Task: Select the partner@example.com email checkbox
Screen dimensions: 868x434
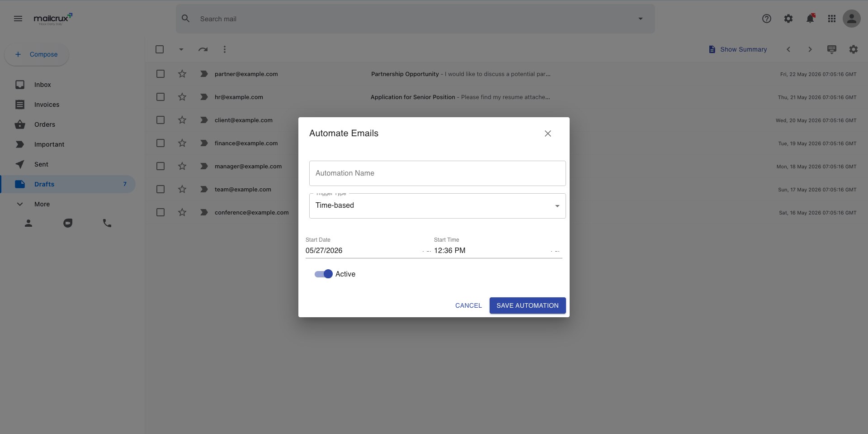Action: coord(160,74)
